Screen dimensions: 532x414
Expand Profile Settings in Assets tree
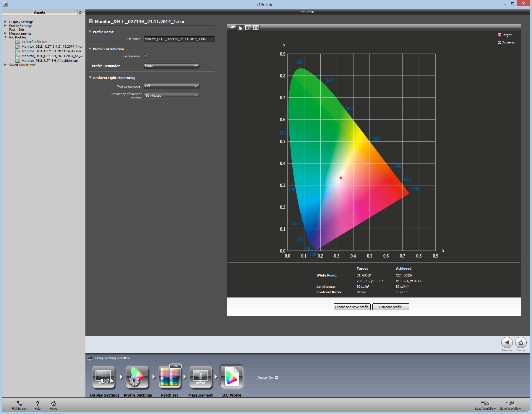tap(5, 25)
